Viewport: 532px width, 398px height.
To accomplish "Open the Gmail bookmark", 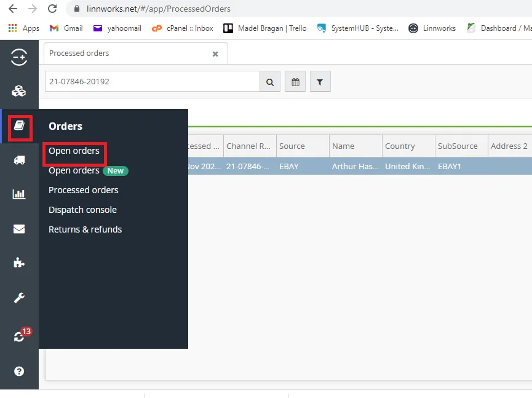I will pyautogui.click(x=66, y=28).
